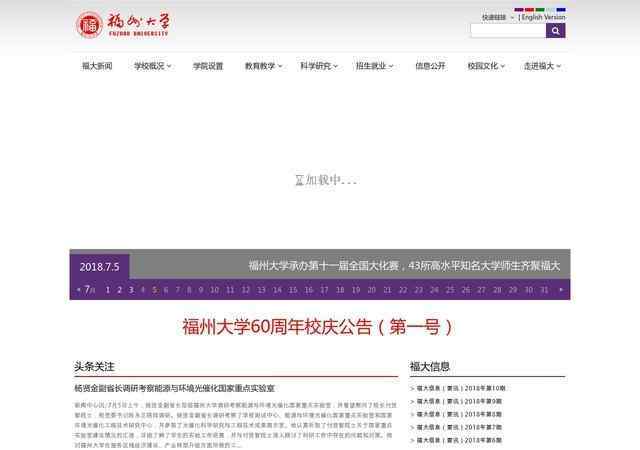Click the 2018.7.5 date label
Screen dimensions: 640x450
tap(100, 267)
